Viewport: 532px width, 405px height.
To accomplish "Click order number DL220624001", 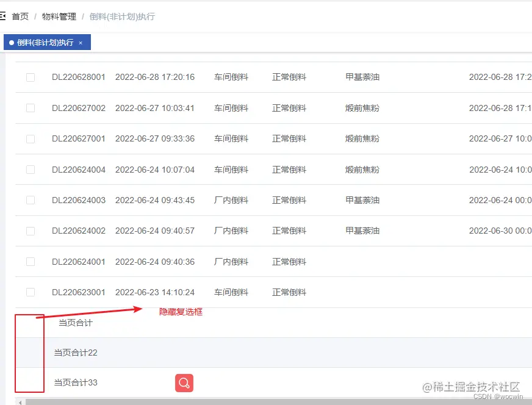I will [x=79, y=262].
